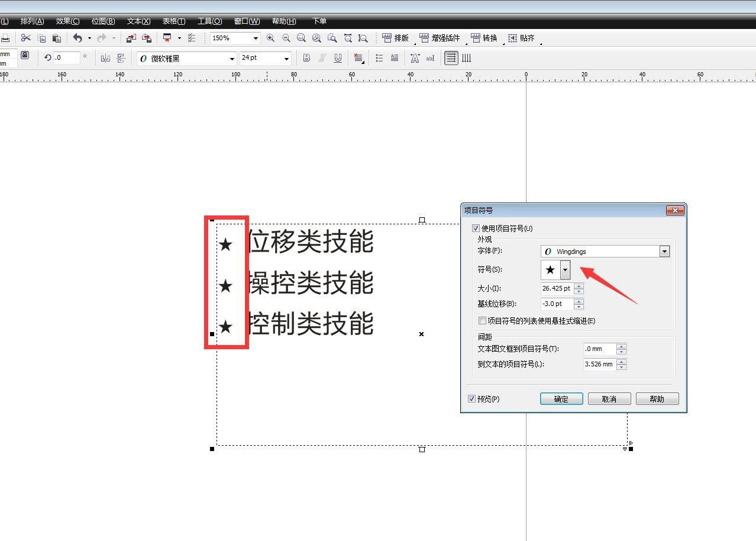Click the rotation angle input field
The height and width of the screenshot is (541, 756).
66,57
